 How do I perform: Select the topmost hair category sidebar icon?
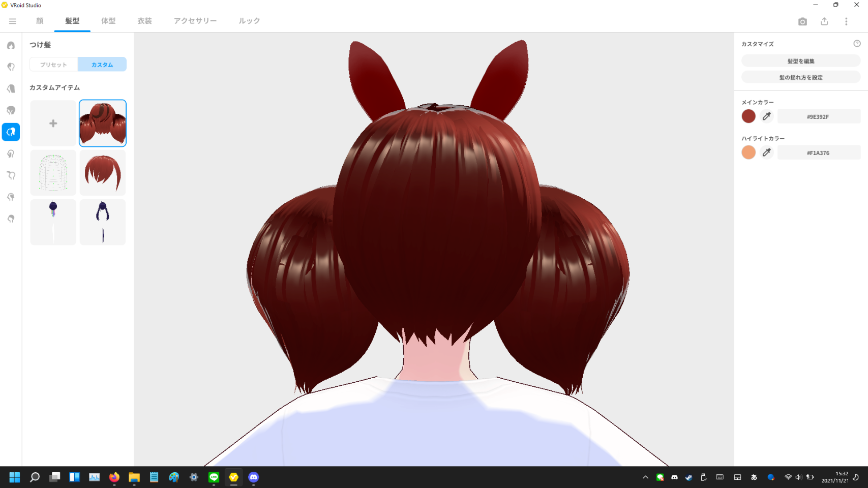11,45
